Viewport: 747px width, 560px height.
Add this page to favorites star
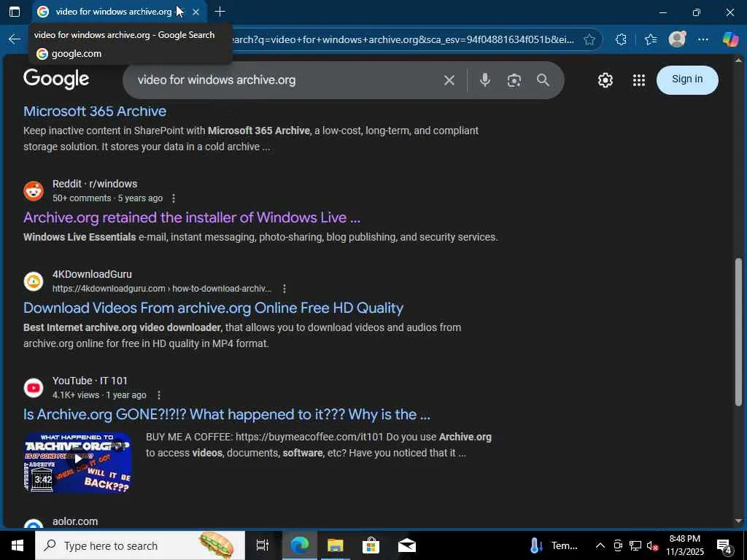click(x=589, y=39)
